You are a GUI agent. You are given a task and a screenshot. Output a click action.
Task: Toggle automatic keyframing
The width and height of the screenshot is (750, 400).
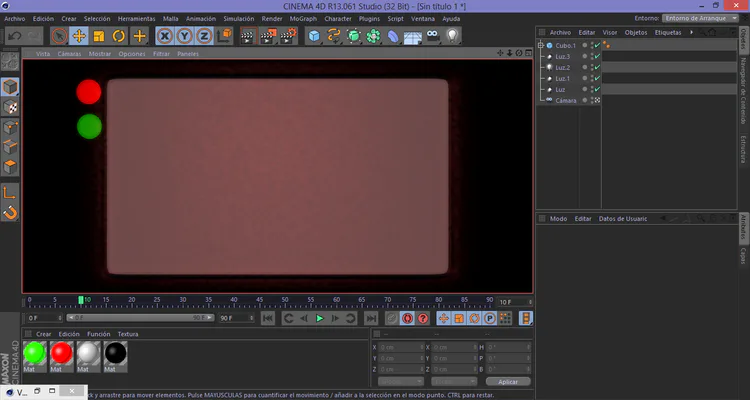tap(408, 318)
